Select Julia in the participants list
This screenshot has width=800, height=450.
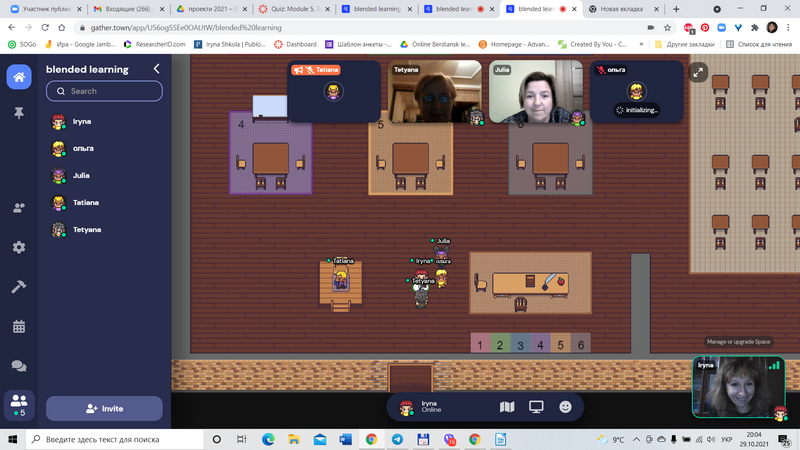(104, 176)
